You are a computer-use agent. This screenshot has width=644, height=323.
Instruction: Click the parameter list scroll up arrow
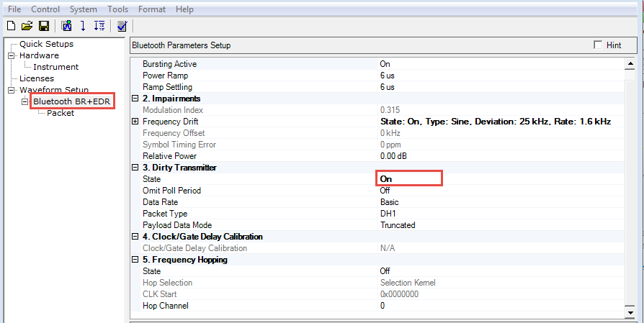pos(630,64)
